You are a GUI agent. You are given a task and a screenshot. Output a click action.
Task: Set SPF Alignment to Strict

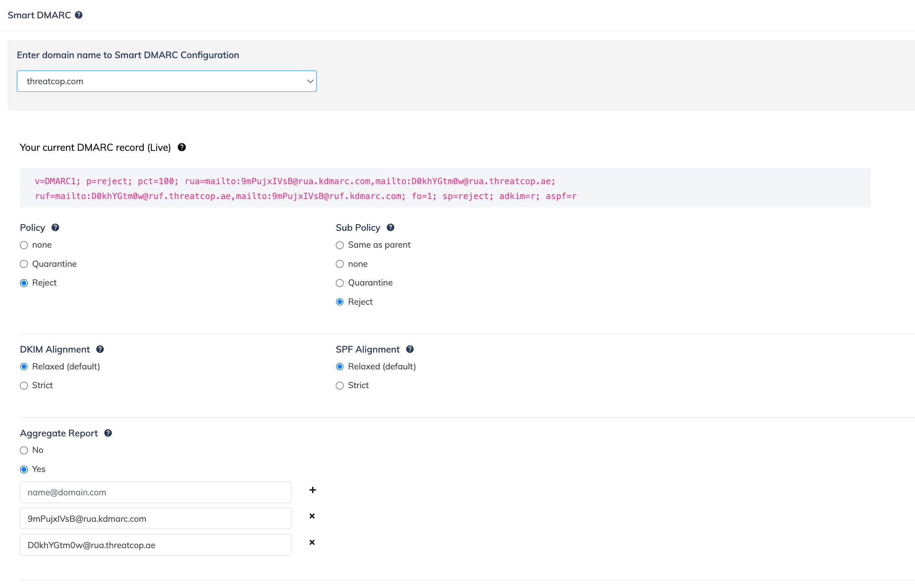point(340,385)
